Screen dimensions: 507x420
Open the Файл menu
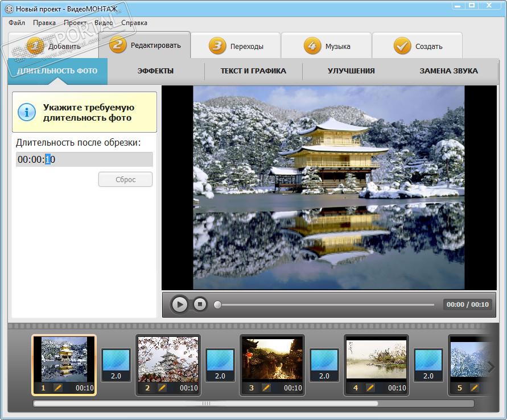pyautogui.click(x=17, y=23)
